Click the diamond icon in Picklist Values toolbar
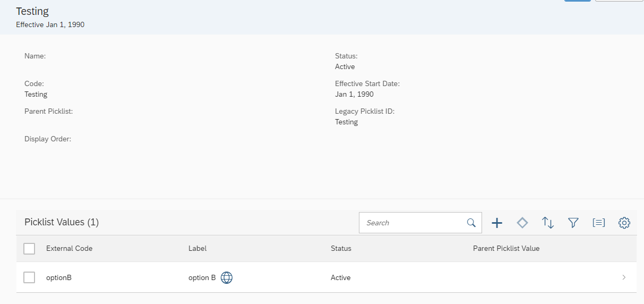This screenshot has height=304, width=644. [x=522, y=223]
